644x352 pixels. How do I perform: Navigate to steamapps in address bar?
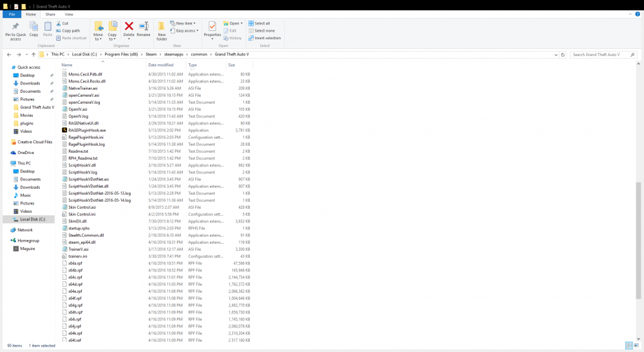point(173,54)
